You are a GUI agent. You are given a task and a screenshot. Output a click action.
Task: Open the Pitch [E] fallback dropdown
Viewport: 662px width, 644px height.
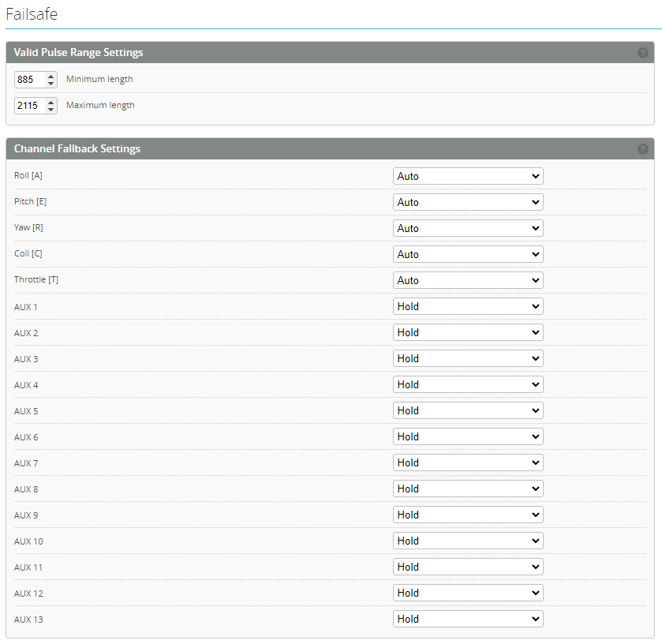pyautogui.click(x=468, y=202)
